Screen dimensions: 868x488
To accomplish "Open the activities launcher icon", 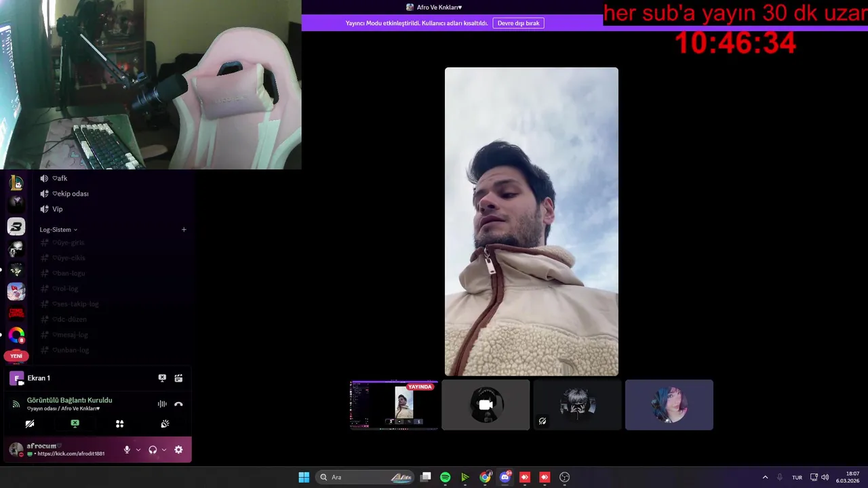I will coord(119,424).
